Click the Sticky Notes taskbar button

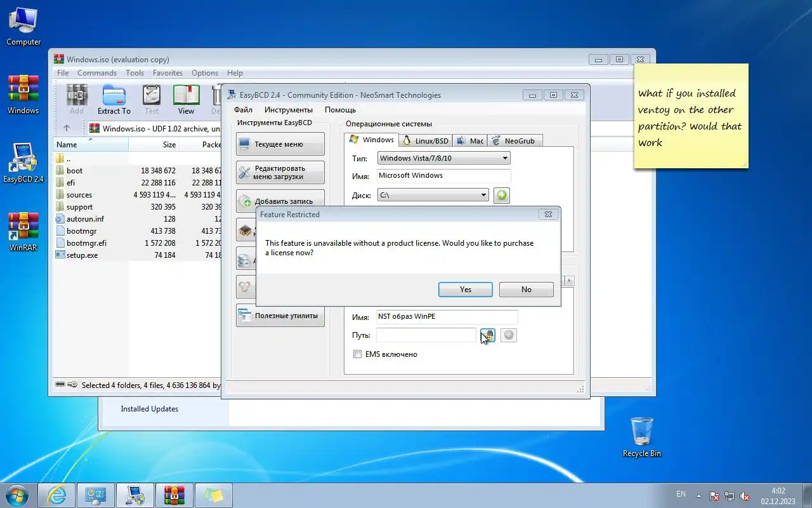[x=214, y=495]
